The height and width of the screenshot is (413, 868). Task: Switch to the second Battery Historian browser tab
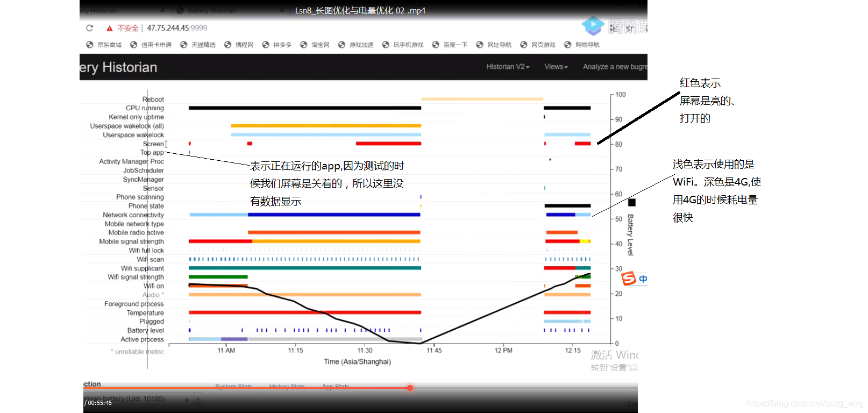(212, 10)
